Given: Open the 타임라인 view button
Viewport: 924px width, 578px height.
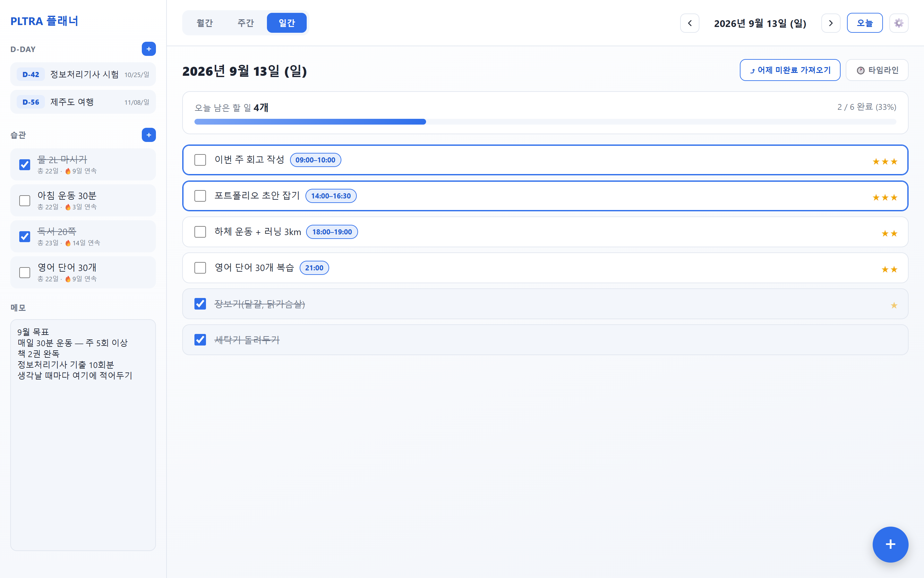Looking at the screenshot, I should coord(877,70).
